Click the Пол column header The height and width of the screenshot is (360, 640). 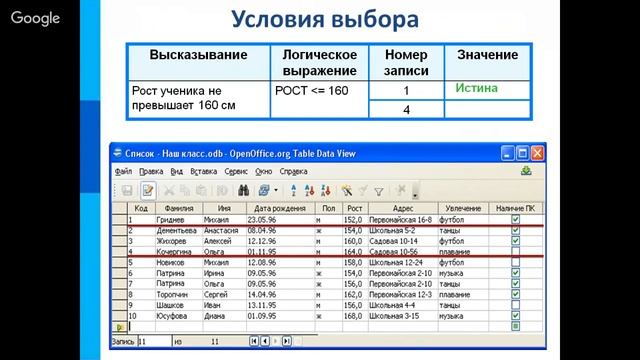(329, 208)
